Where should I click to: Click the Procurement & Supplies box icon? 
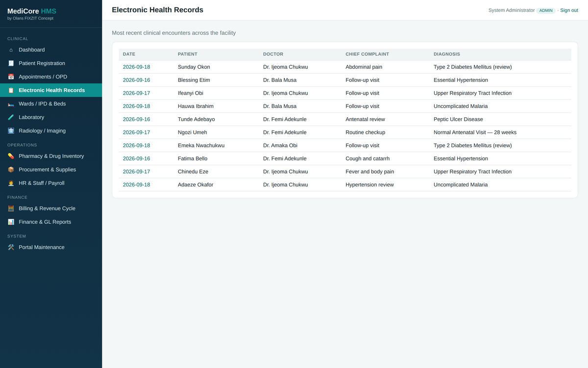[x=11, y=169]
